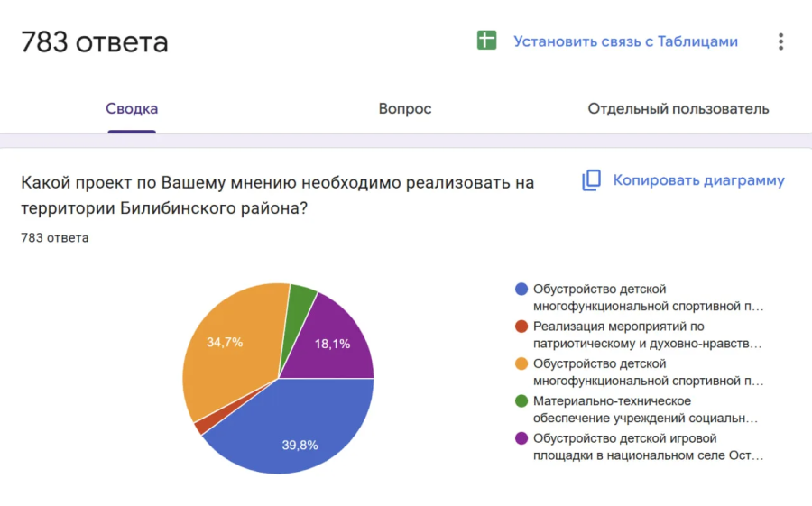Switch to the Сводка tab
Image resolution: width=812 pixels, height=506 pixels.
click(x=132, y=109)
